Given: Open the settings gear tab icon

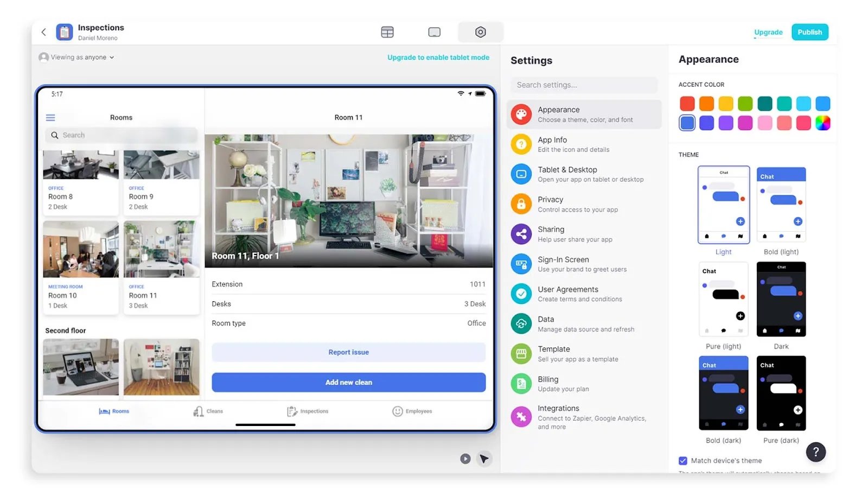Looking at the screenshot, I should pyautogui.click(x=481, y=32).
